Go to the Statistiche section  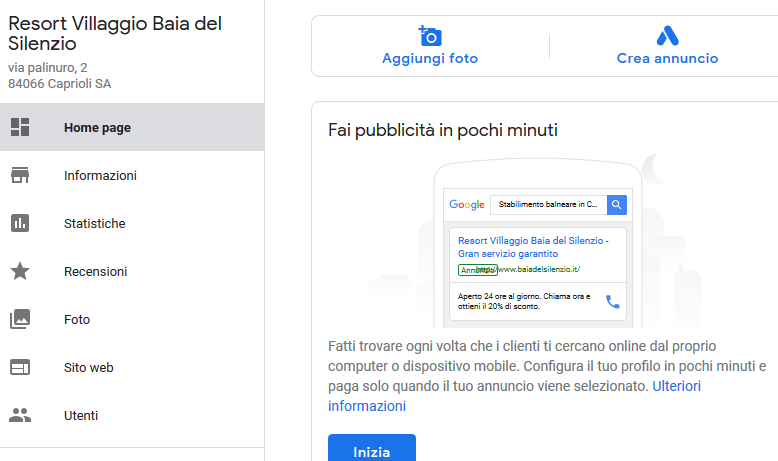[94, 223]
